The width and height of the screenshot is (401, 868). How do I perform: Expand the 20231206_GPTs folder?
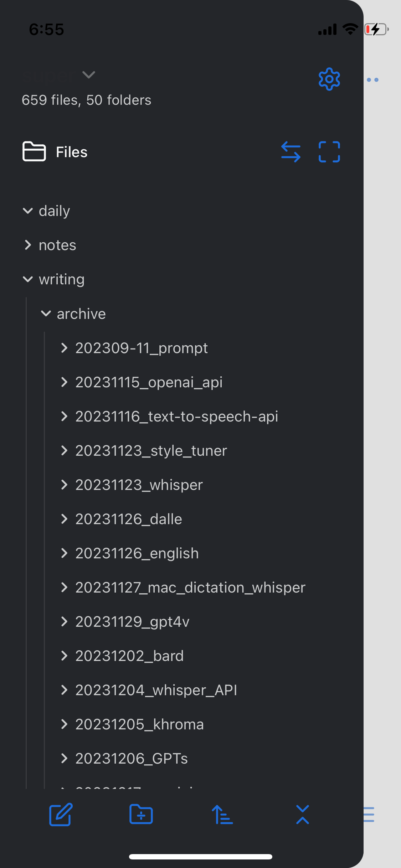click(x=131, y=759)
